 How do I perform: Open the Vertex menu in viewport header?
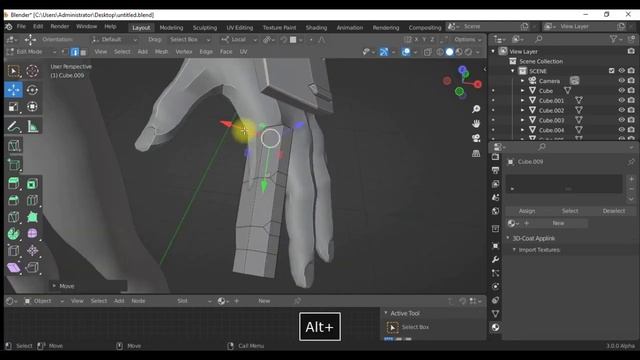(184, 52)
